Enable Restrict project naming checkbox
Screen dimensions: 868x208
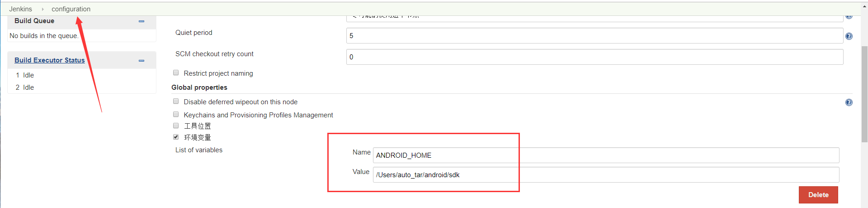click(x=176, y=73)
